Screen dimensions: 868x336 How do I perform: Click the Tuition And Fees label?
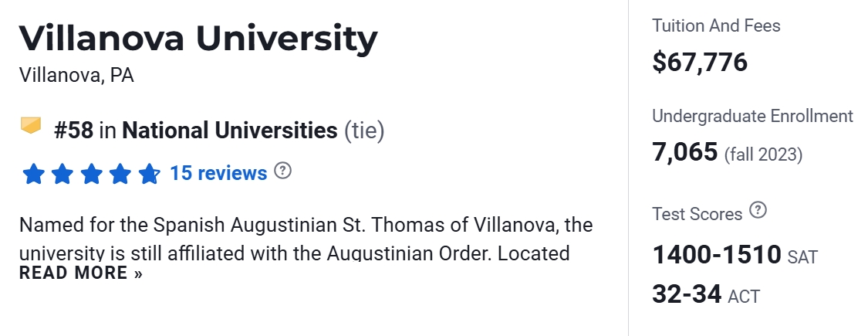[x=716, y=26]
